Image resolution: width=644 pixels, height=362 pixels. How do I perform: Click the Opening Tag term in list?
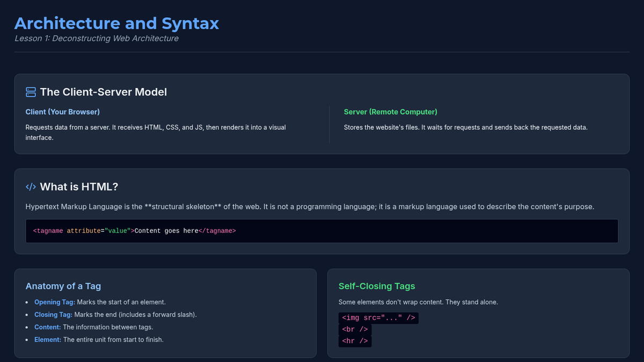pos(54,302)
